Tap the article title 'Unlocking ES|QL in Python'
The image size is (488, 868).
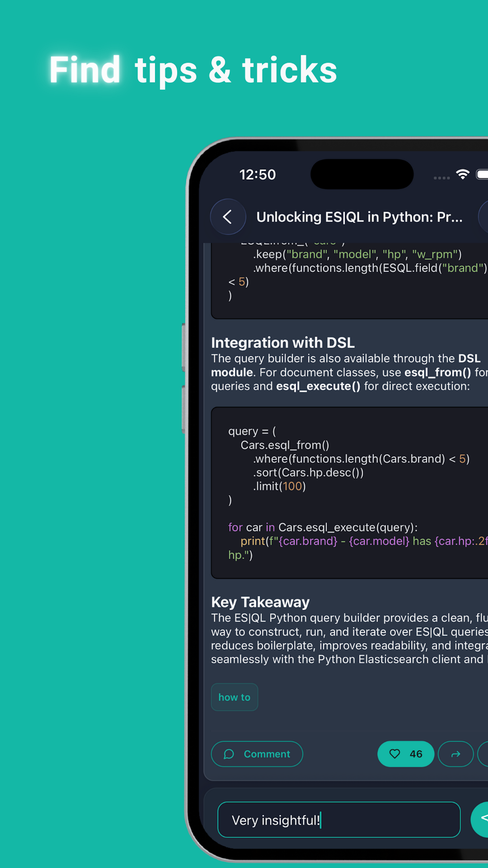click(x=359, y=217)
